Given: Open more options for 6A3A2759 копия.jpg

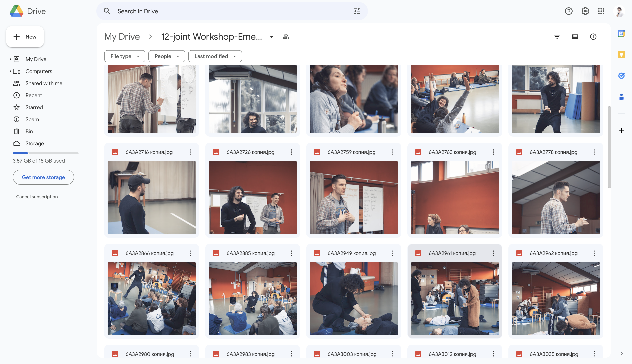Looking at the screenshot, I should point(393,152).
